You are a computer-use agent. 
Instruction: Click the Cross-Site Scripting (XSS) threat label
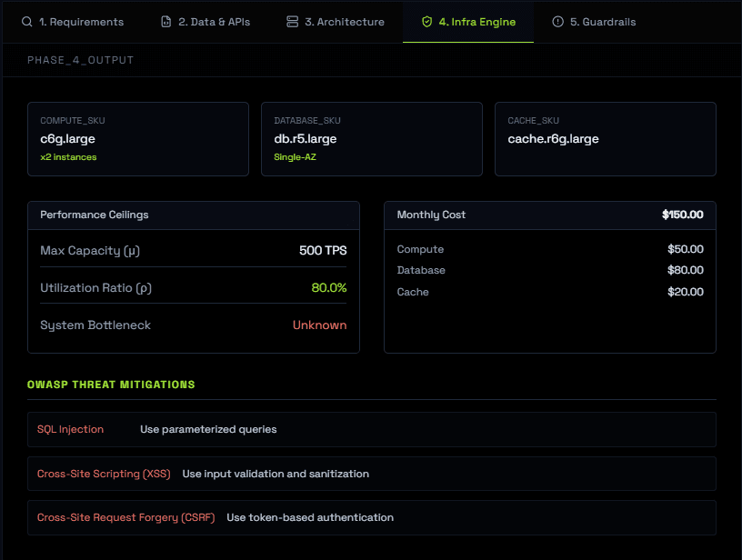[102, 474]
